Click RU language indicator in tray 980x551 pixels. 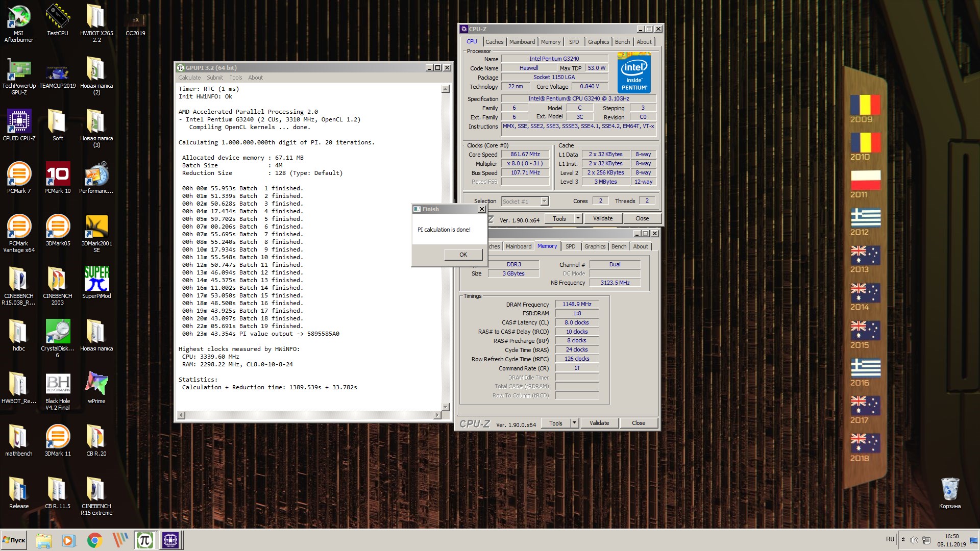(x=890, y=539)
